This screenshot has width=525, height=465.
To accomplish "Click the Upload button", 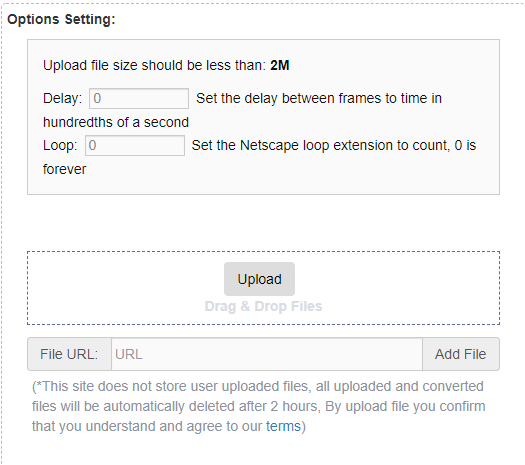I will [x=259, y=279].
